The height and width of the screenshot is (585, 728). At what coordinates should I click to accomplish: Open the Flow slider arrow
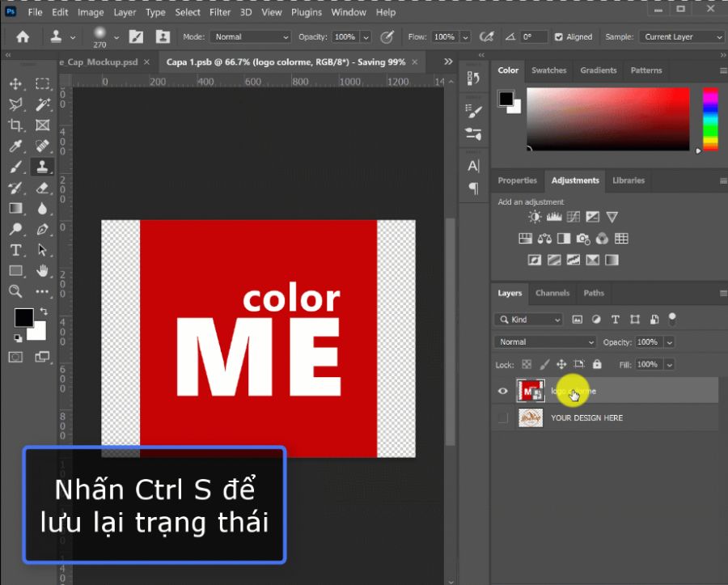(x=465, y=37)
